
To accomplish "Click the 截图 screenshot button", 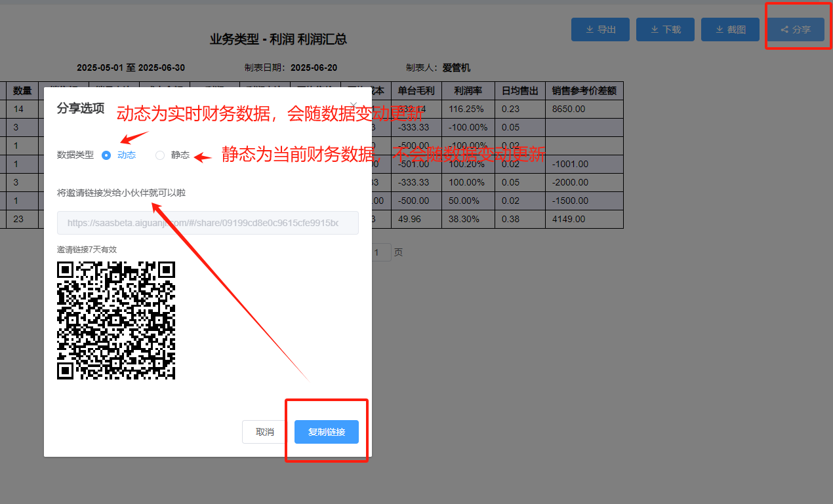I will tap(730, 29).
